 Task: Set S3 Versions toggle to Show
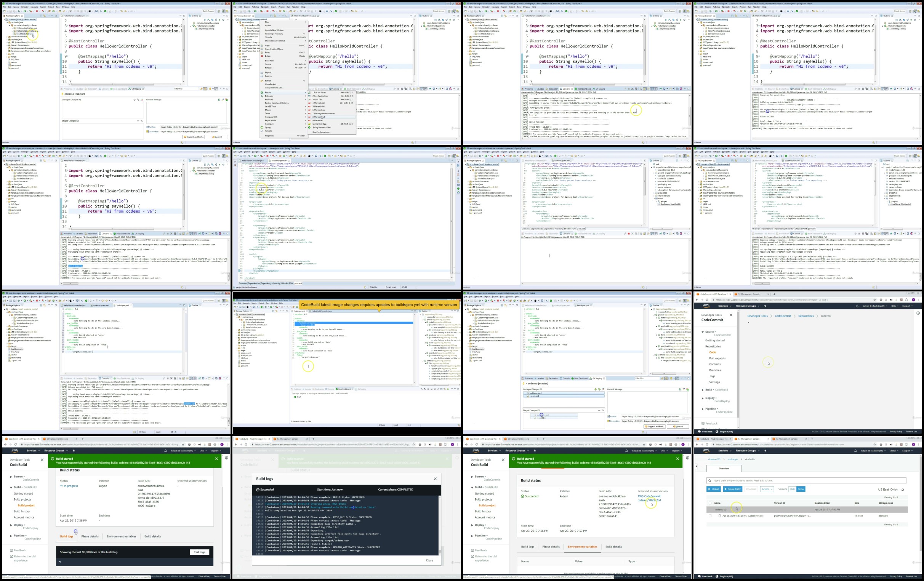coord(801,489)
